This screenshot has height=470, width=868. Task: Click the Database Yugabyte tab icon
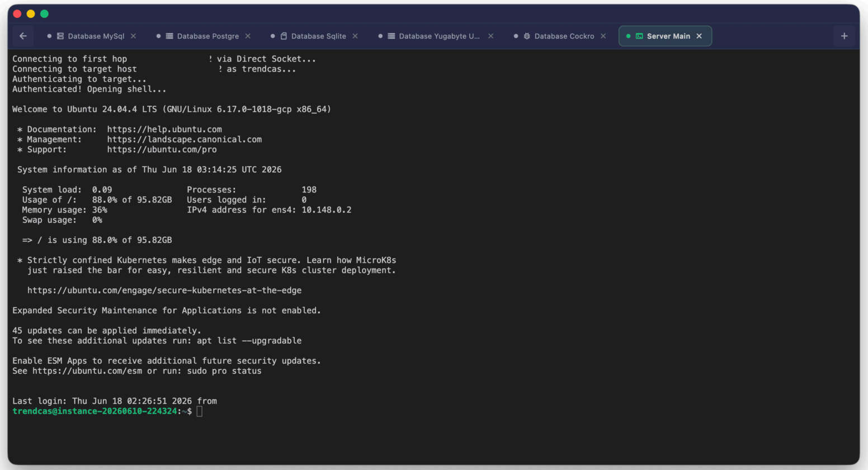[x=391, y=36]
